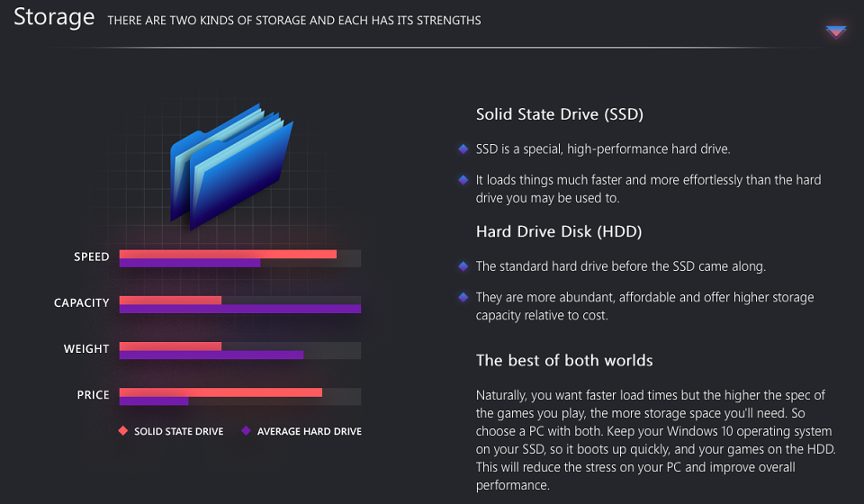Click the diamond bullet beside 'They are more abundant'
Screen dimensions: 864x504
coord(463,297)
